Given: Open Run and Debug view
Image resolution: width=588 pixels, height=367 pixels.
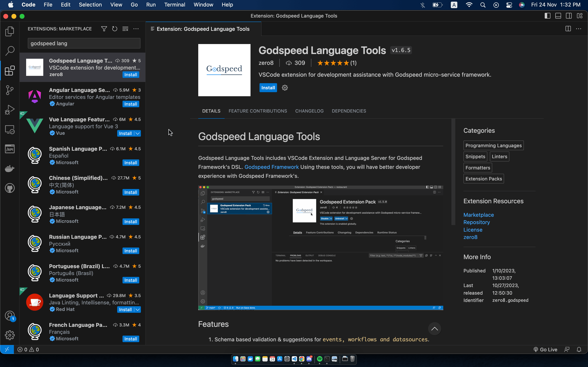Looking at the screenshot, I should pos(10,110).
